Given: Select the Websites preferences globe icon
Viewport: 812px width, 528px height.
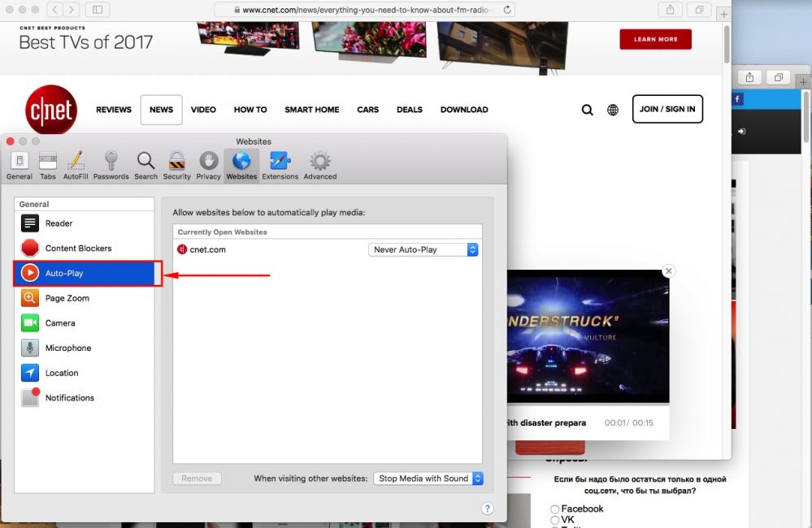Looking at the screenshot, I should tap(241, 166).
